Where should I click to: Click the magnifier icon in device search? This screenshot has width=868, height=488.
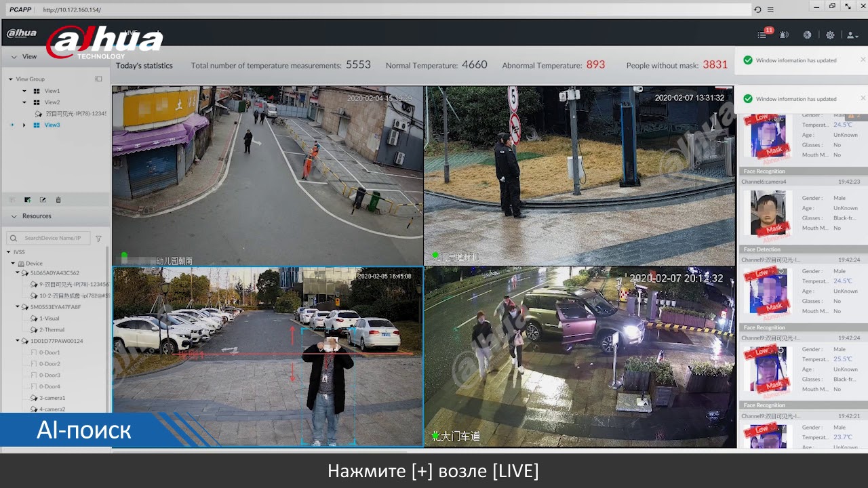[14, 239]
